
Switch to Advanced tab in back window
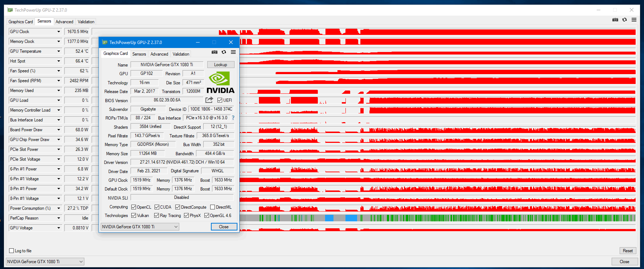point(64,22)
